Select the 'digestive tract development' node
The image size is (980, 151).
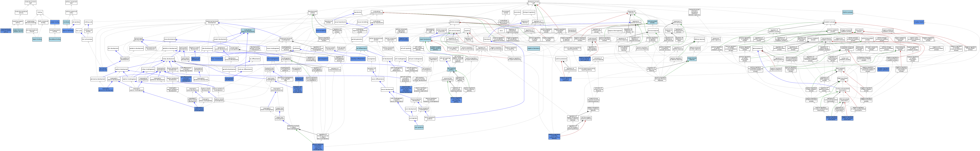(195, 59)
